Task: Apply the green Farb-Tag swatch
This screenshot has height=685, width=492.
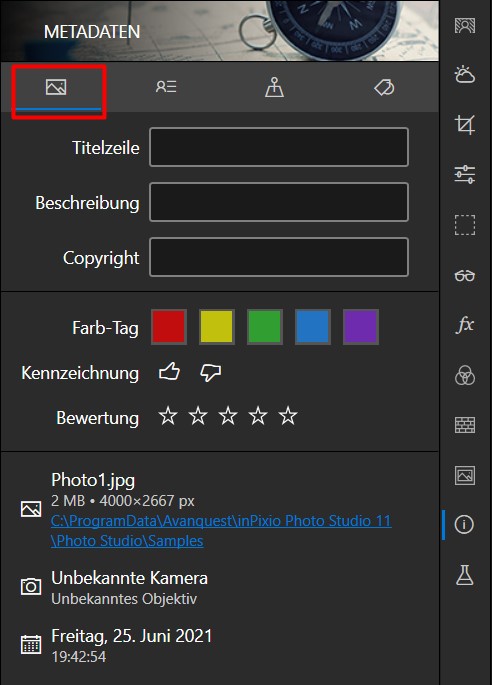Action: click(x=265, y=327)
